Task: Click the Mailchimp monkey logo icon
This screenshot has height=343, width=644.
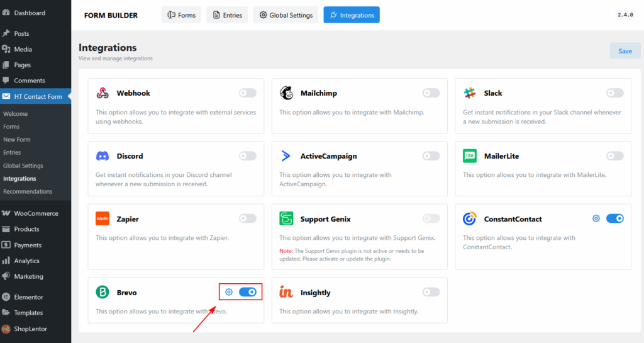Action: [x=286, y=93]
